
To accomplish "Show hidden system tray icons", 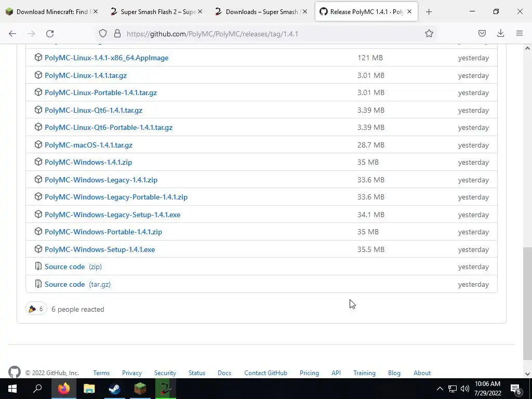I will coord(440,389).
